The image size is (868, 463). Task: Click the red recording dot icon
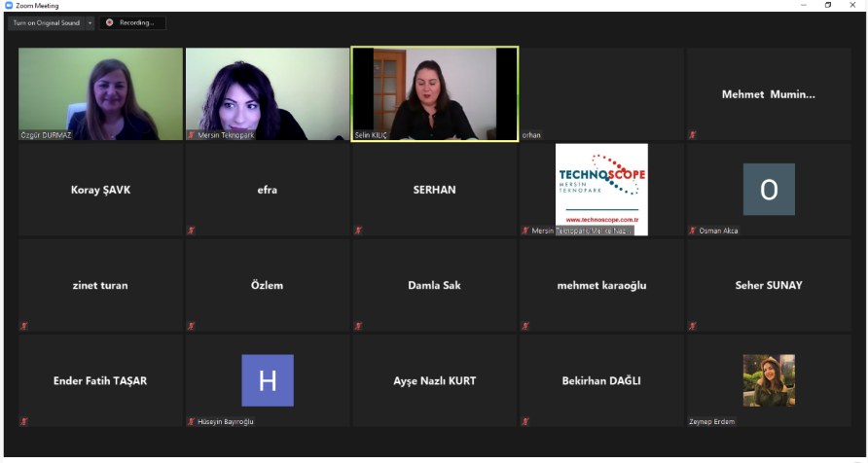[109, 22]
